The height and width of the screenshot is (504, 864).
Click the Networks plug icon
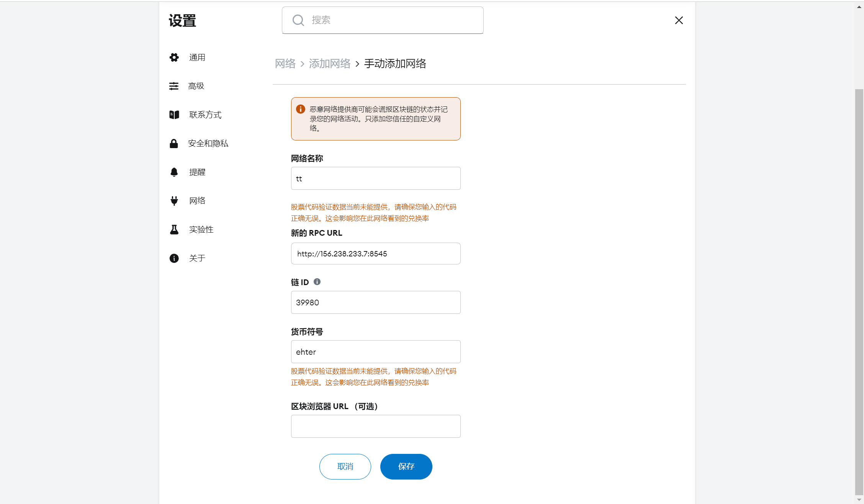[174, 201]
